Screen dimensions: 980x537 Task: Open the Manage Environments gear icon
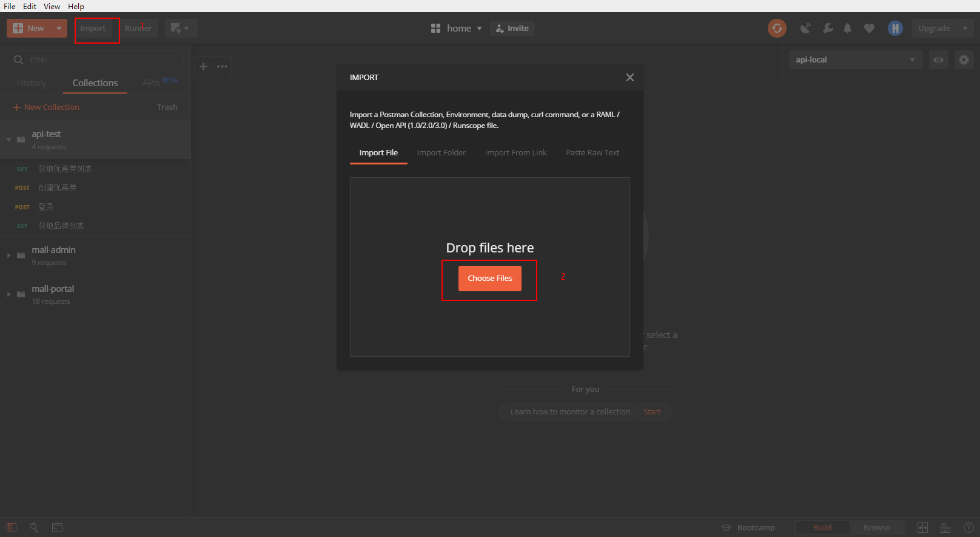[964, 59]
